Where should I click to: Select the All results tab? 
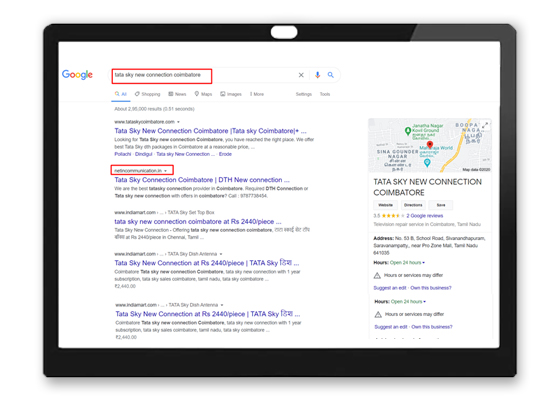click(121, 94)
